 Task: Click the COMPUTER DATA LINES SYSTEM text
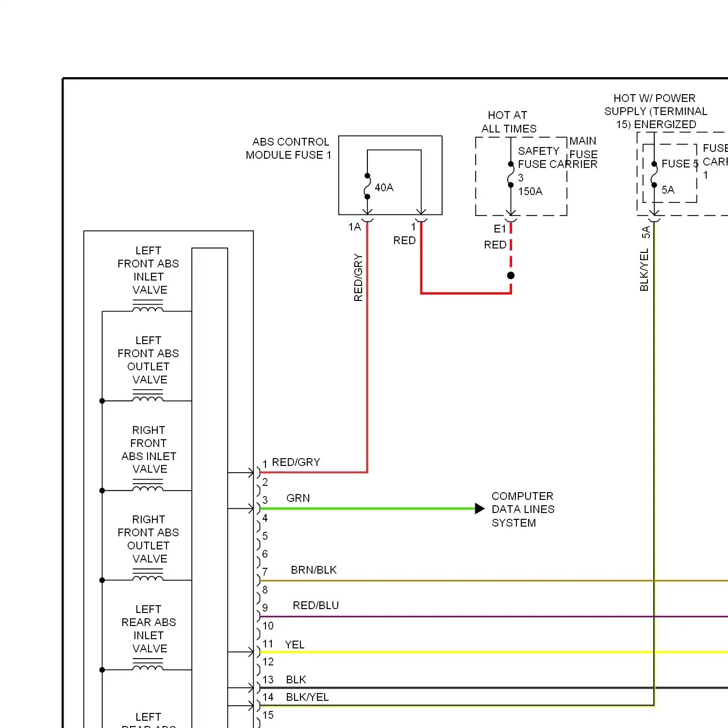(523, 509)
